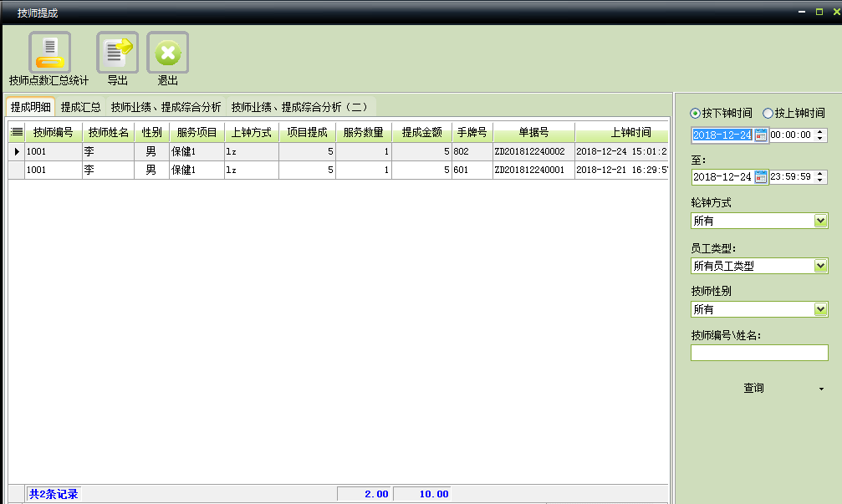Click 上钟时间 cell 2018-12-21 16:29

(621, 170)
